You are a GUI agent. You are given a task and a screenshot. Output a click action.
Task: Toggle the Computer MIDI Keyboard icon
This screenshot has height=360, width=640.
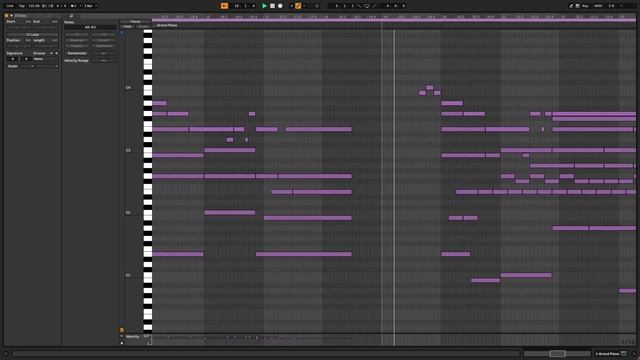tap(578, 6)
